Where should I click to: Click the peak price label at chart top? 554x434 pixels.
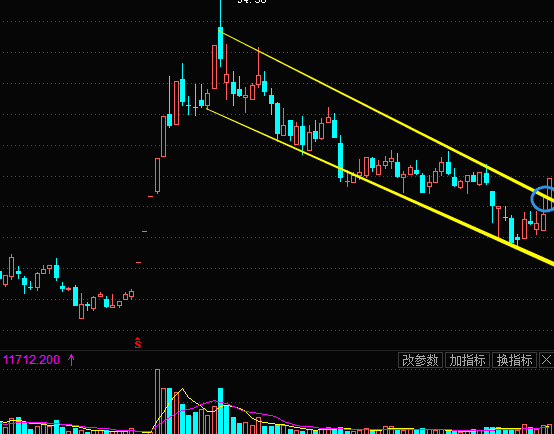252,2
